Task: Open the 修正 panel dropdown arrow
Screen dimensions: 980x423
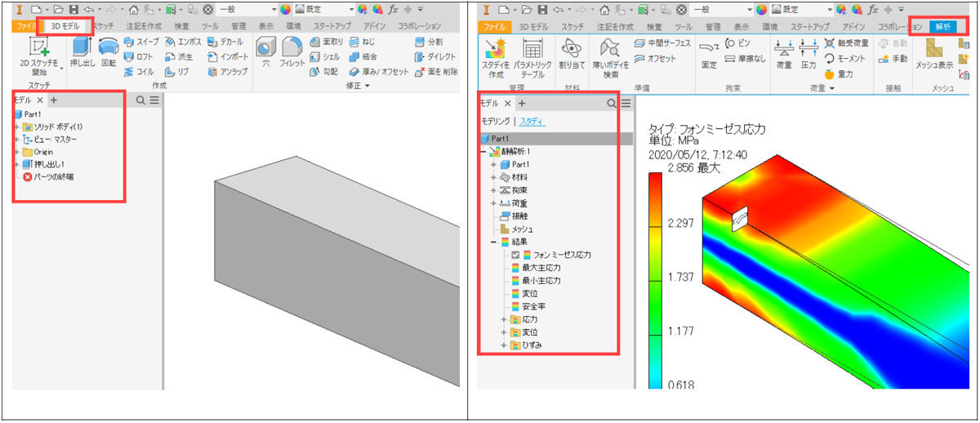Action: pyautogui.click(x=367, y=86)
